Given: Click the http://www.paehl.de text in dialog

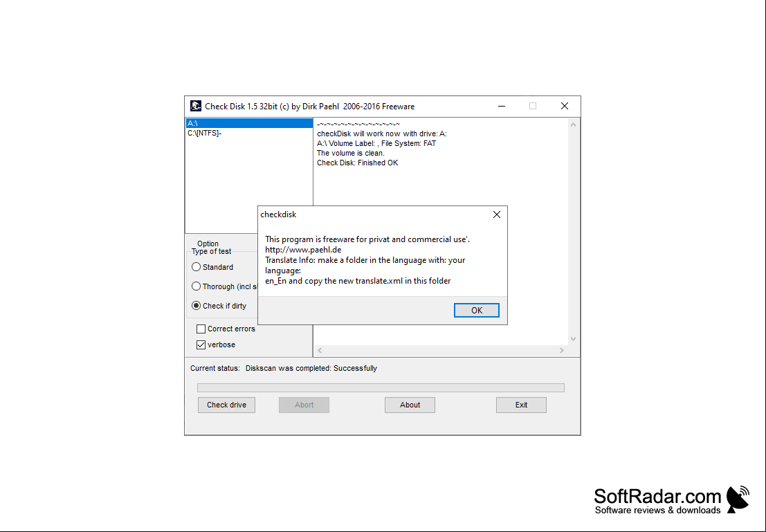Looking at the screenshot, I should pos(303,250).
